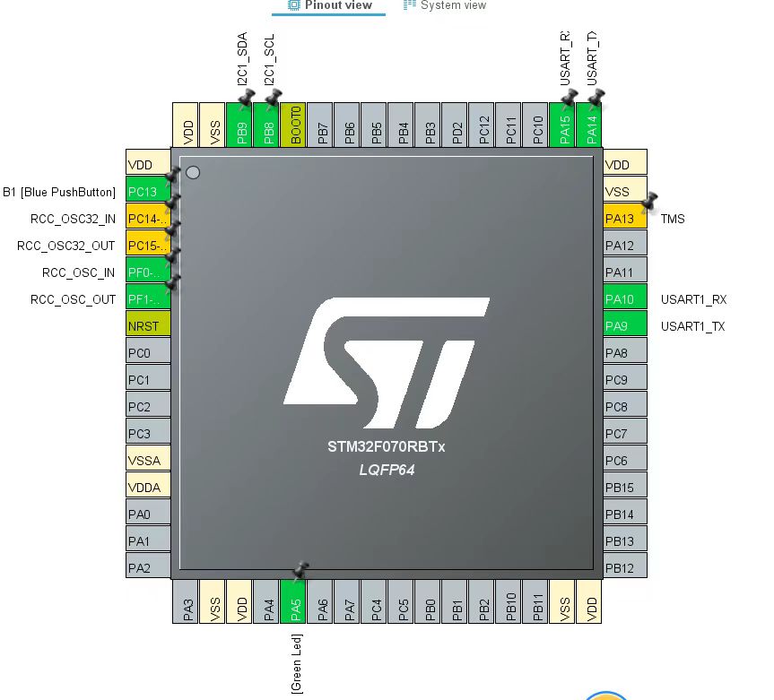The image size is (774, 700).
Task: Click the pushpin icon on pin PF1
Action: 172,282
